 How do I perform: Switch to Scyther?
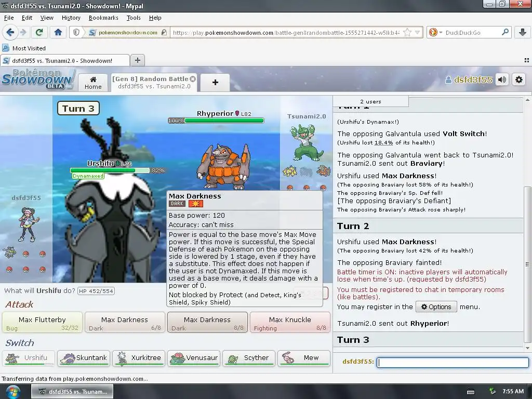pos(249,358)
